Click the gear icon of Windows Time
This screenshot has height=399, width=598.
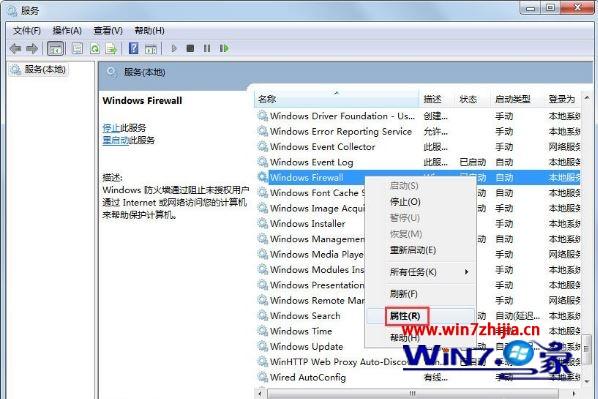pos(262,331)
